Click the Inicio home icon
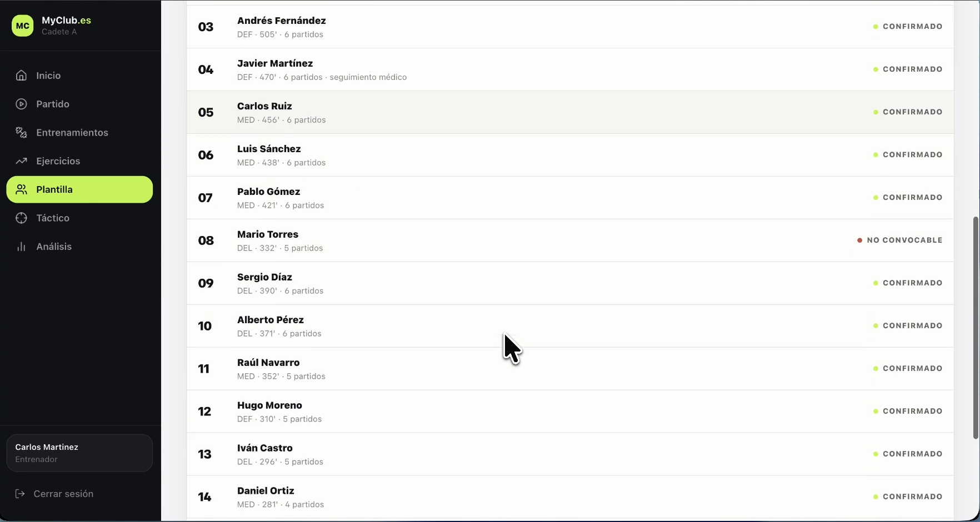Image resolution: width=980 pixels, height=522 pixels. click(x=21, y=76)
